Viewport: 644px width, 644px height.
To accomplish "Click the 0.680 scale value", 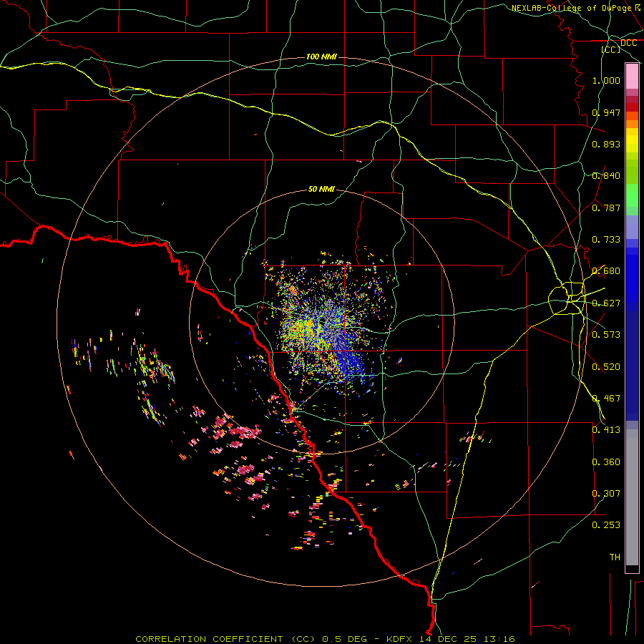I will click(x=606, y=271).
